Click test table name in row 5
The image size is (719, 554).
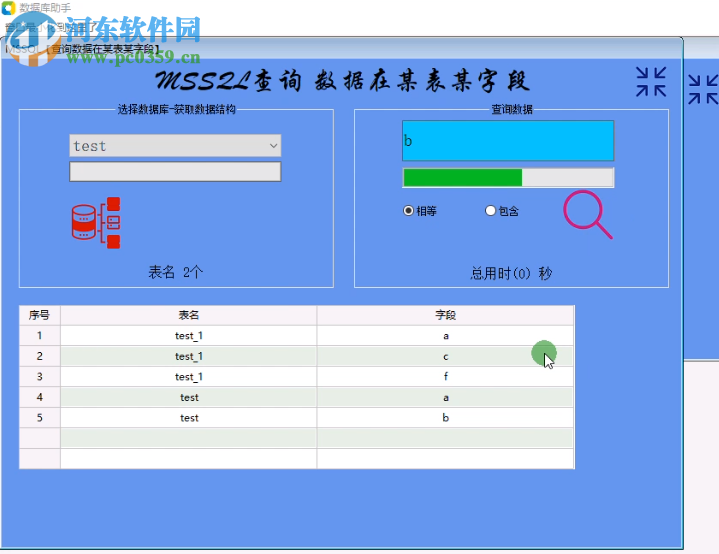click(188, 418)
